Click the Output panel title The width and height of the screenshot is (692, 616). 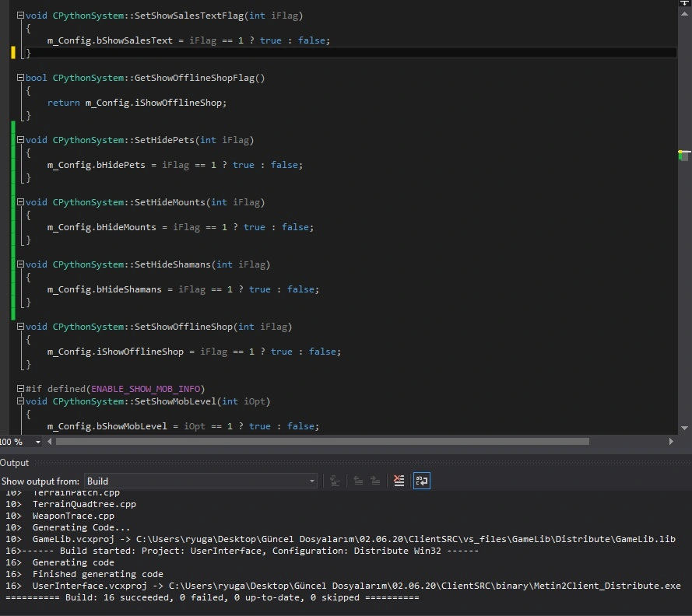[14, 463]
